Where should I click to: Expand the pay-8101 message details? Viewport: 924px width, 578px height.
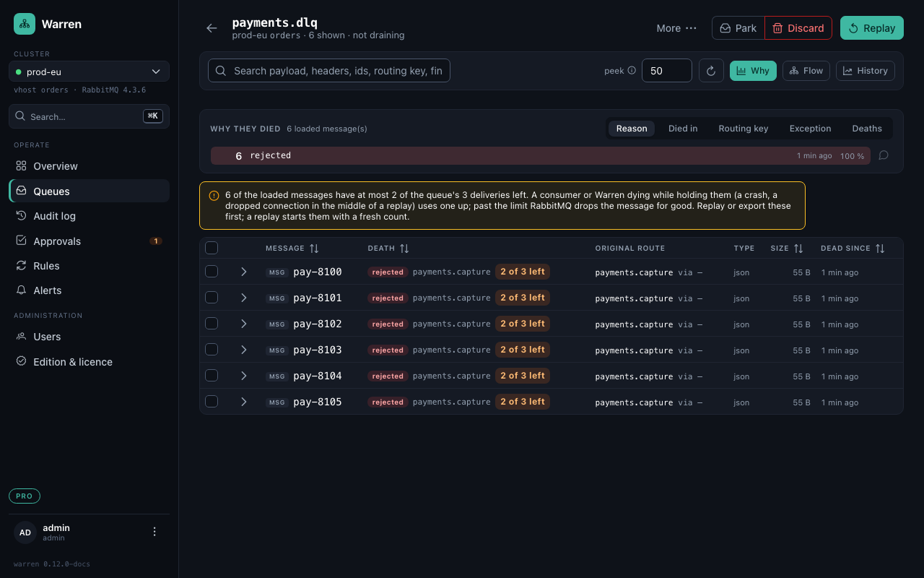(244, 298)
